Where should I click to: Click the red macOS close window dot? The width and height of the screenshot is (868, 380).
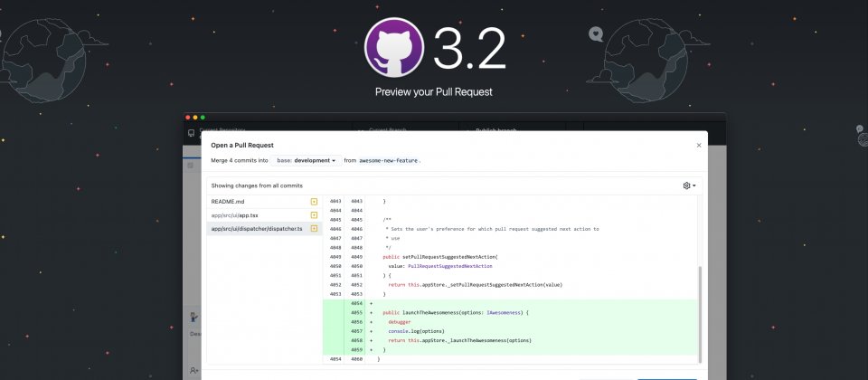click(188, 118)
